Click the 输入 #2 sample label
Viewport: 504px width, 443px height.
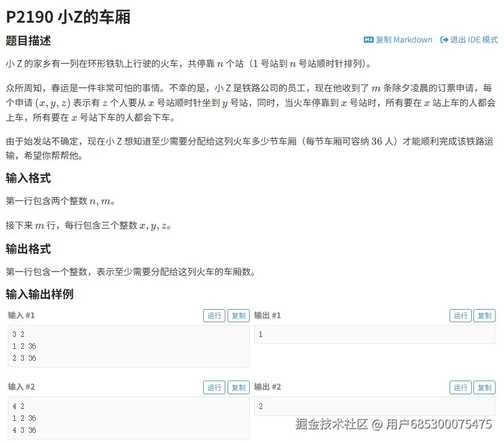[21, 387]
